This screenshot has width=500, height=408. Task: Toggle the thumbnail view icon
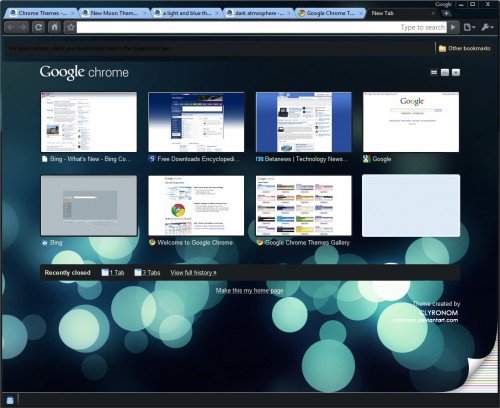point(434,72)
